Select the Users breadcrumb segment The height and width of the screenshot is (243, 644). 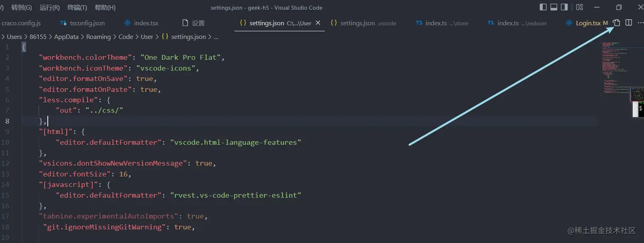coord(14,37)
